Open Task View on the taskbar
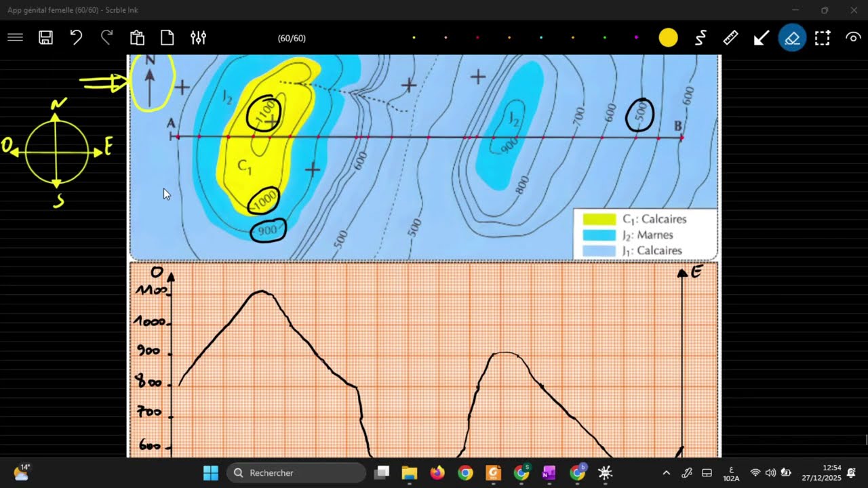The width and height of the screenshot is (868, 488). tap(382, 472)
